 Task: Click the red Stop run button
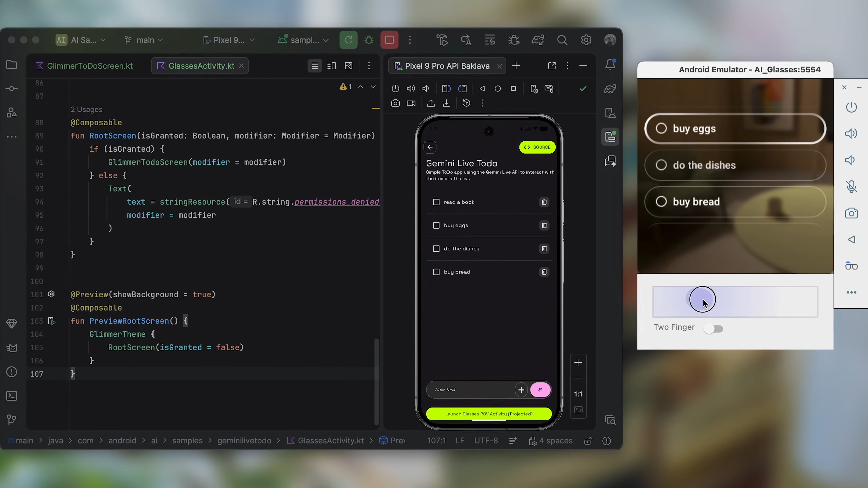(389, 40)
